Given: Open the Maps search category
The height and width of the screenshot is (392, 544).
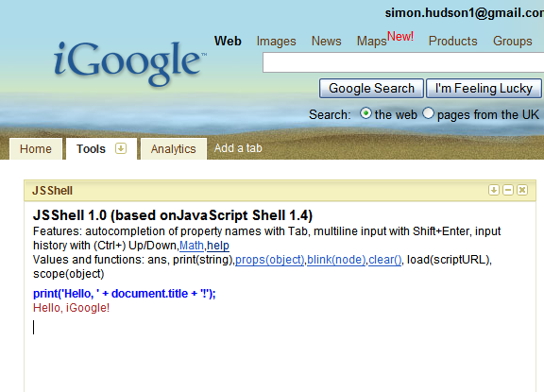Looking at the screenshot, I should click(371, 41).
